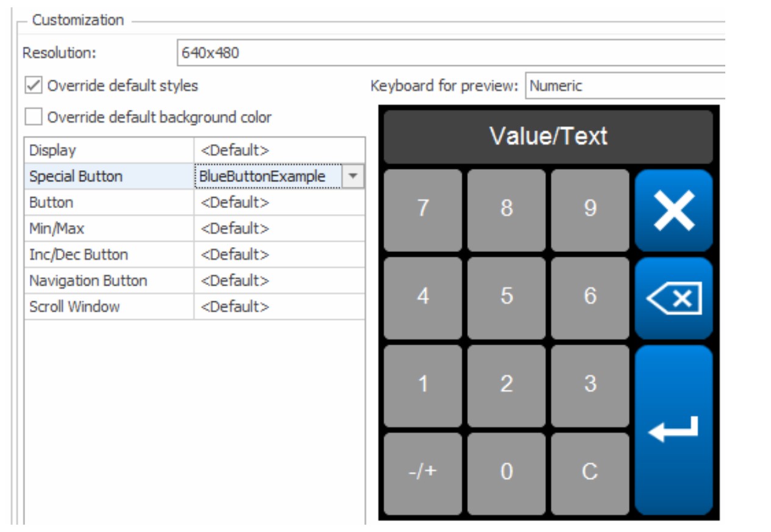The image size is (771, 532).
Task: Click the C clear key on keypad
Action: tap(590, 474)
